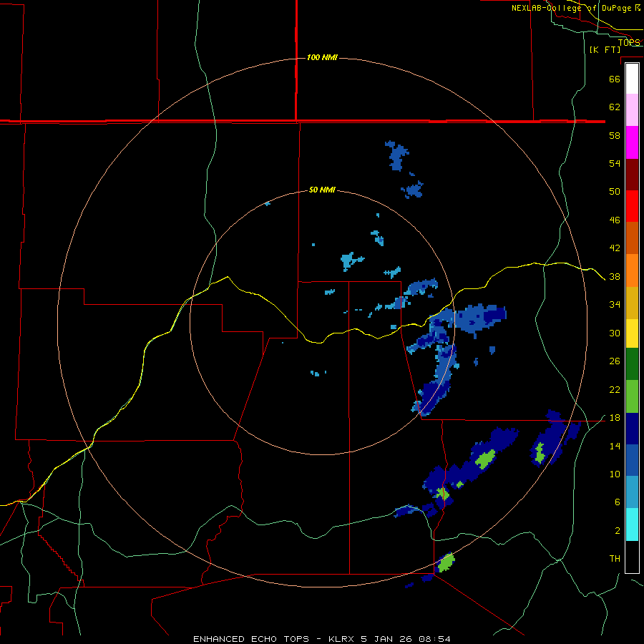Click the "66" legend value
This screenshot has height=644, width=644.
pos(615,79)
